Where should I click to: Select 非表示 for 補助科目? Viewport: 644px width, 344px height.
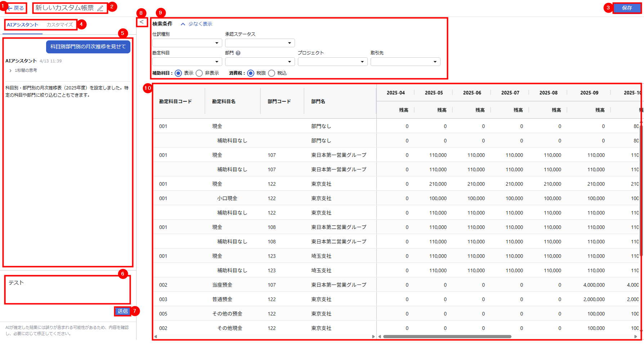coord(200,73)
